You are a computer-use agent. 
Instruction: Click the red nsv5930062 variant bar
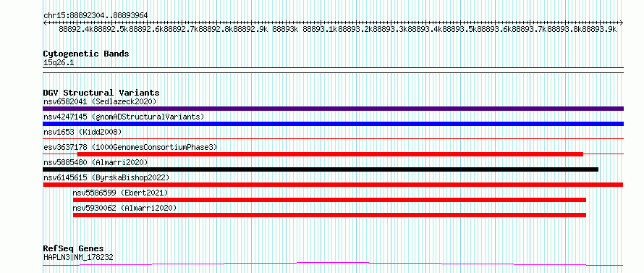(329, 215)
